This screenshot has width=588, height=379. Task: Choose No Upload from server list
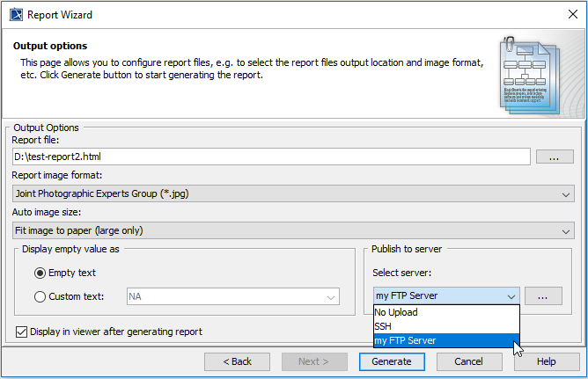coord(445,312)
